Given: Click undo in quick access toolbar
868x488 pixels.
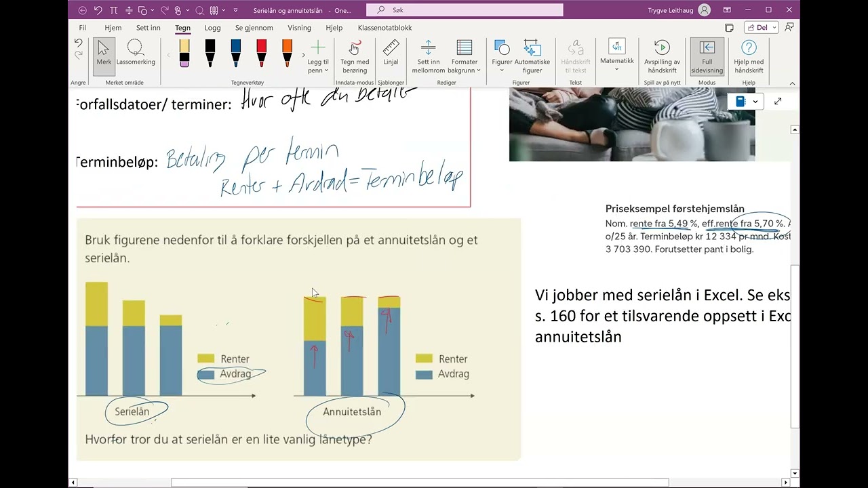Looking at the screenshot, I should [x=98, y=10].
